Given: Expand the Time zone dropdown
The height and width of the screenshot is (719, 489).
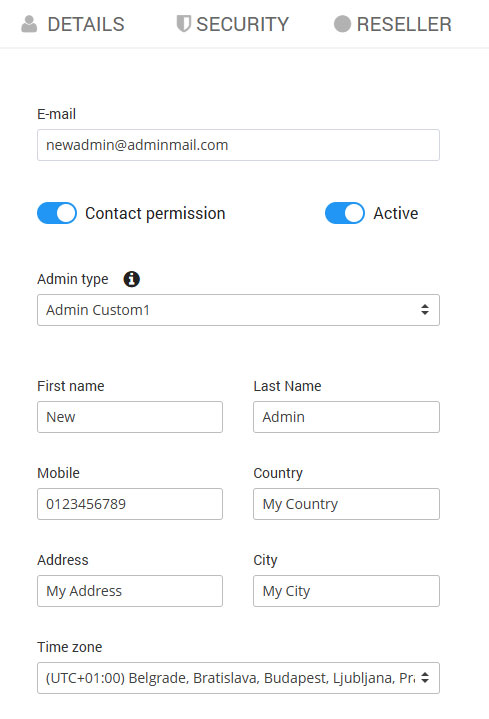Looking at the screenshot, I should click(x=239, y=678).
